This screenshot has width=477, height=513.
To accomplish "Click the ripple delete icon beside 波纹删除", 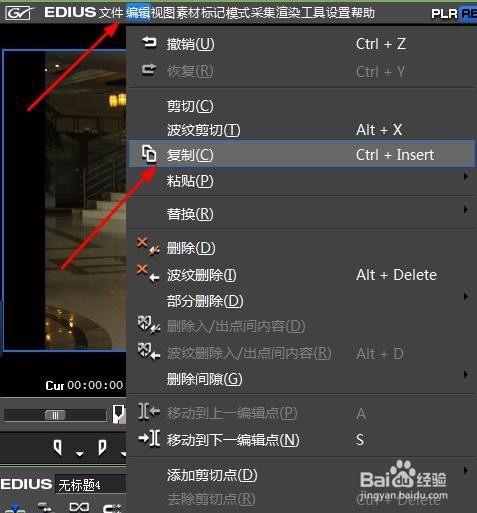I will click(148, 273).
